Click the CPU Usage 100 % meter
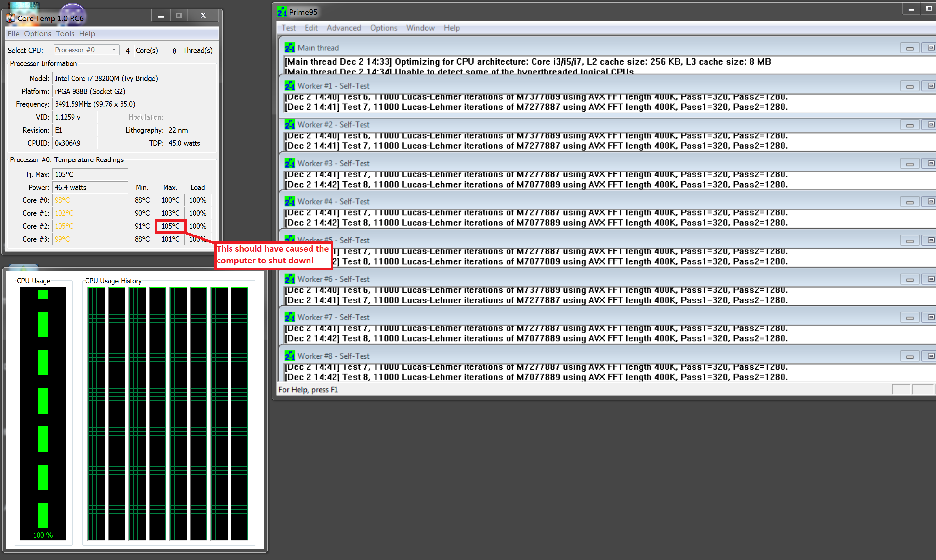Image resolution: width=936 pixels, height=560 pixels. 43,413
